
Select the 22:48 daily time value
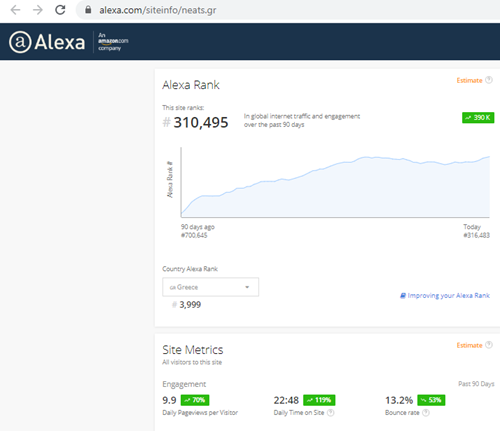[286, 400]
